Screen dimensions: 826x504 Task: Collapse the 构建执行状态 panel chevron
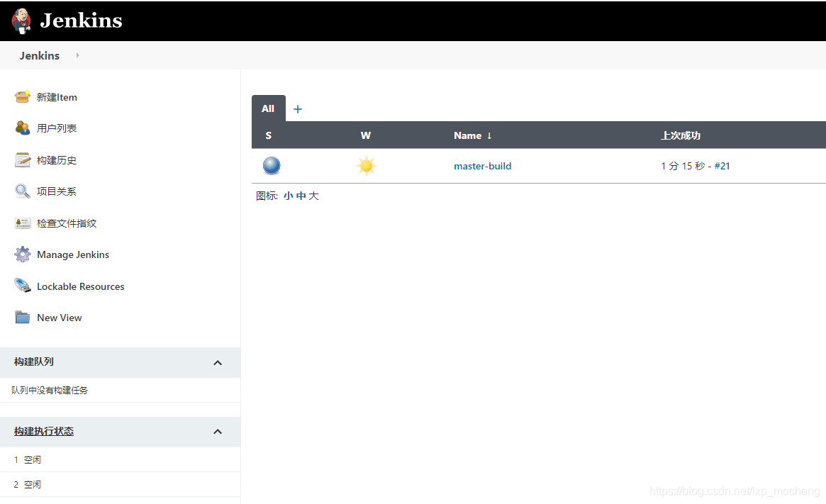(x=218, y=432)
